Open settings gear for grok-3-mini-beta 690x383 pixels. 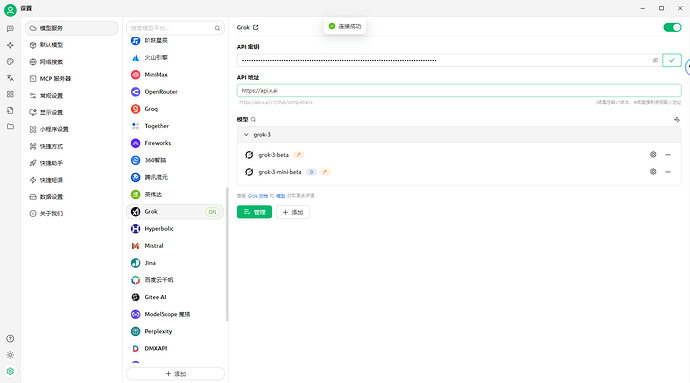pos(653,172)
